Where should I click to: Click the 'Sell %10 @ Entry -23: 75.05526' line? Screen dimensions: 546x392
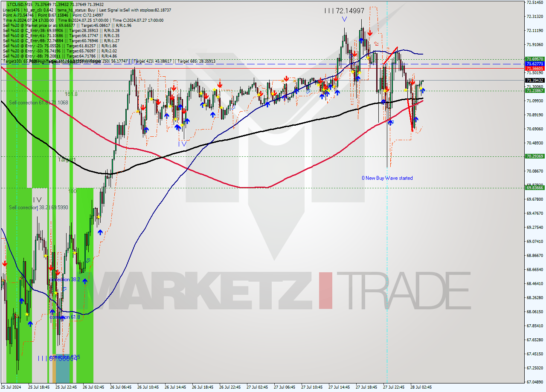point(60,46)
